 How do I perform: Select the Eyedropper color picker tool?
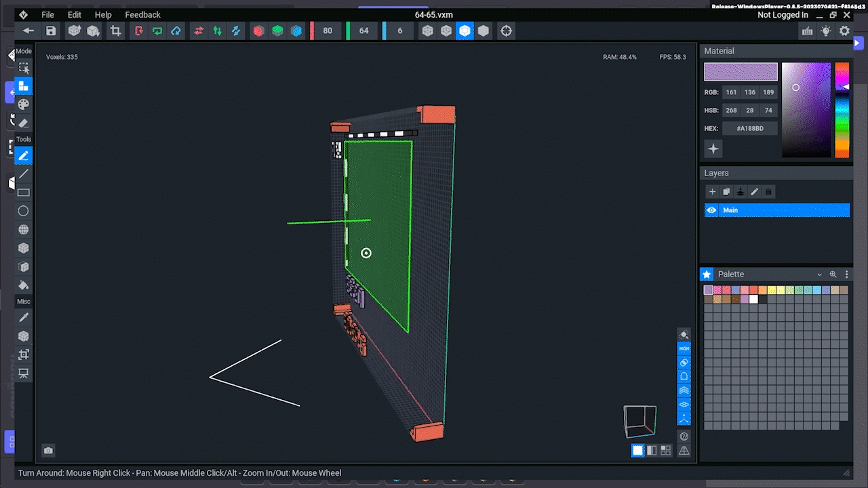pyautogui.click(x=24, y=317)
